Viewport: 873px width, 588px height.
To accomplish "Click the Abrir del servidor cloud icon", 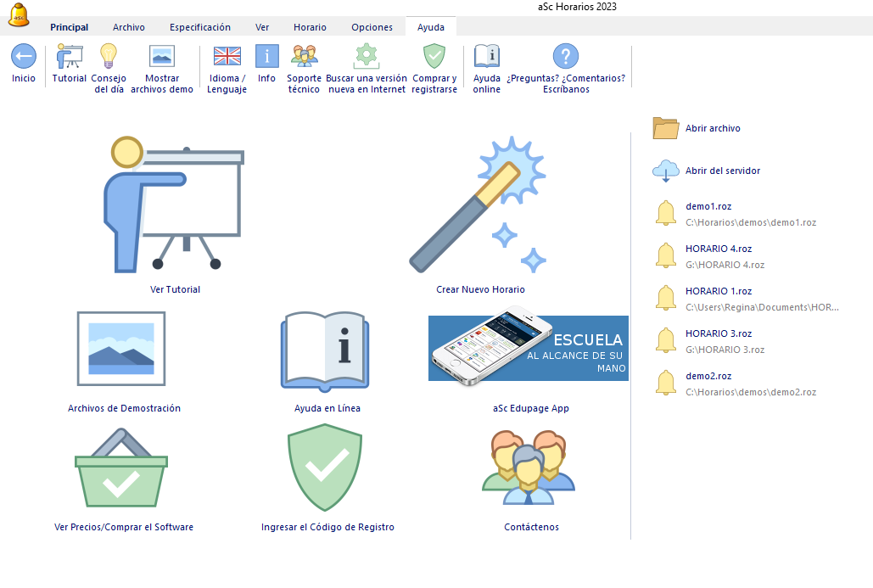I will coord(666,171).
